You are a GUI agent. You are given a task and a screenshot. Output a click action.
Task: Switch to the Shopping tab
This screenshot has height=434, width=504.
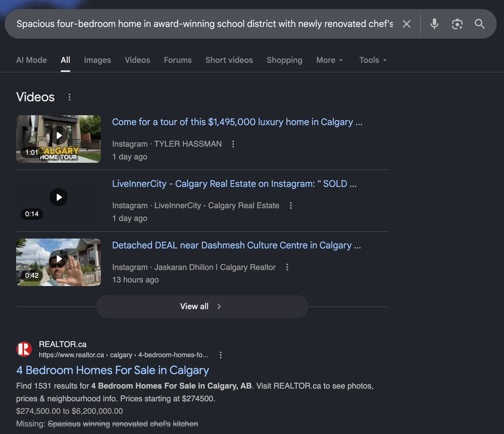(284, 60)
